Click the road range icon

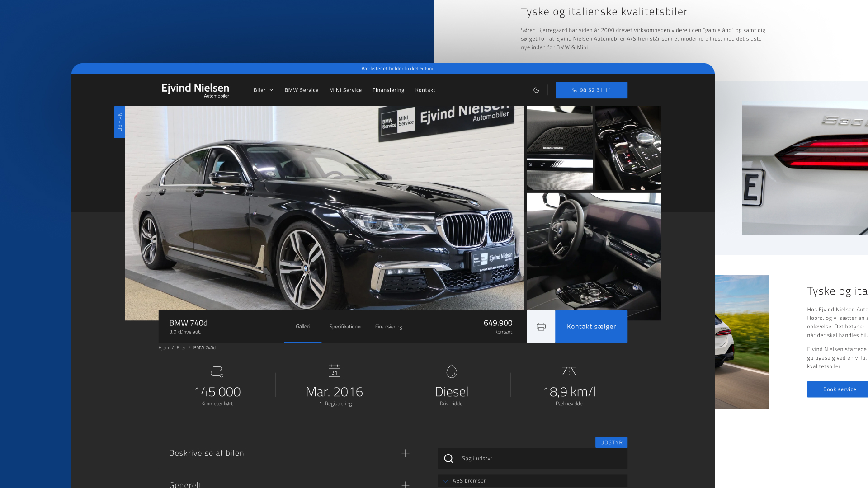coord(569,371)
